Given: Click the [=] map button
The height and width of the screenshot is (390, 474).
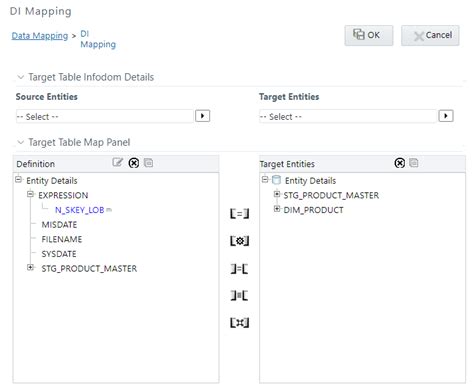Looking at the screenshot, I should click(239, 213).
